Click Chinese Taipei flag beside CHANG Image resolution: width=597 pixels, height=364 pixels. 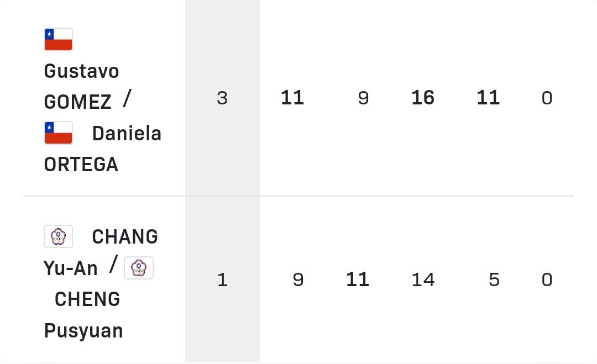pos(58,236)
